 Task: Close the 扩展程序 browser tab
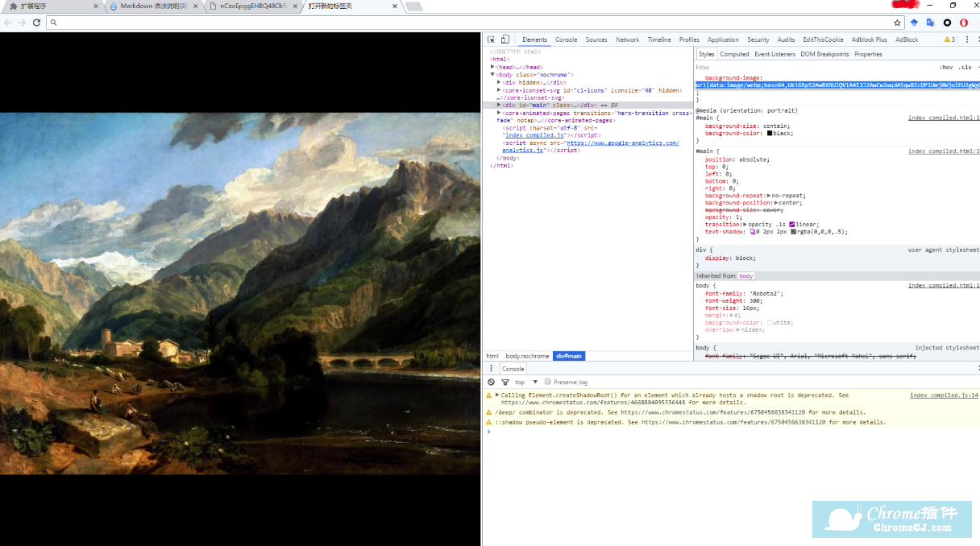[97, 6]
